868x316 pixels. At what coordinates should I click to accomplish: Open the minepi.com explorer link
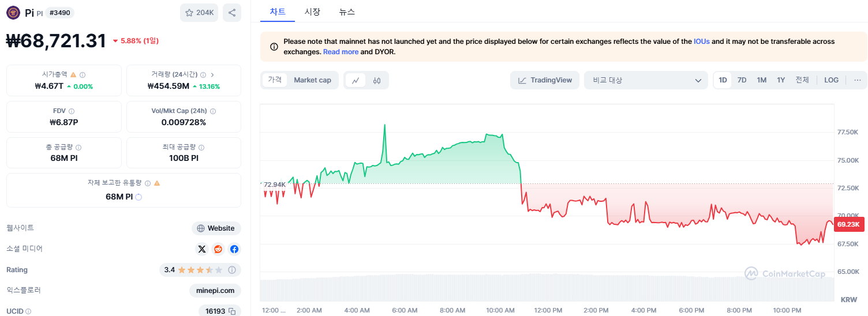click(x=215, y=291)
